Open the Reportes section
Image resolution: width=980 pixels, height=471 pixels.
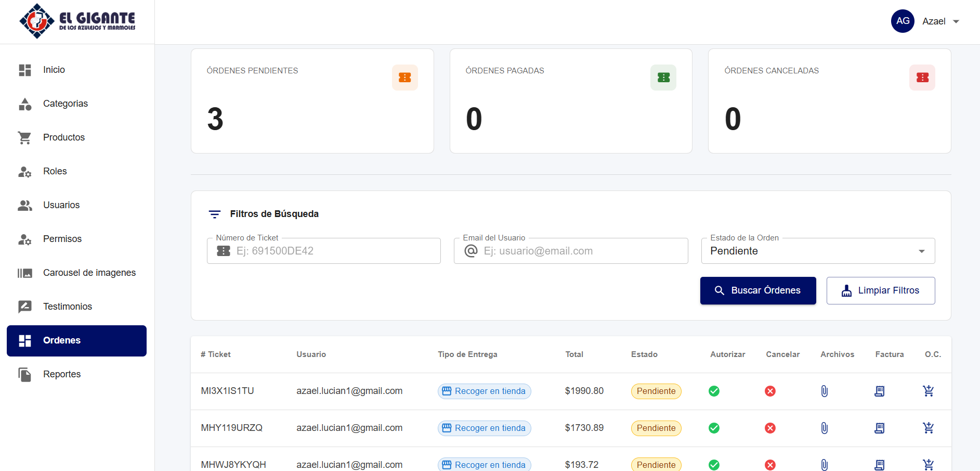61,374
